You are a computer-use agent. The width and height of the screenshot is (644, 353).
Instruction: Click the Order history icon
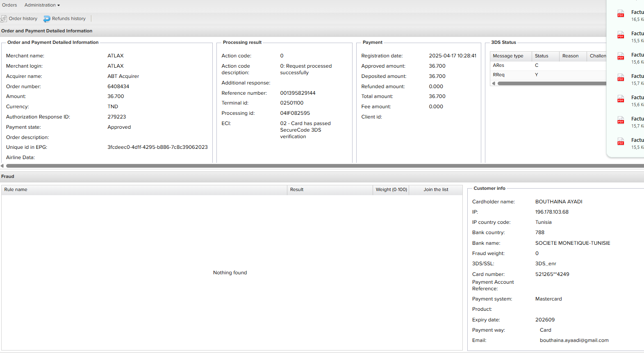(x=4, y=19)
